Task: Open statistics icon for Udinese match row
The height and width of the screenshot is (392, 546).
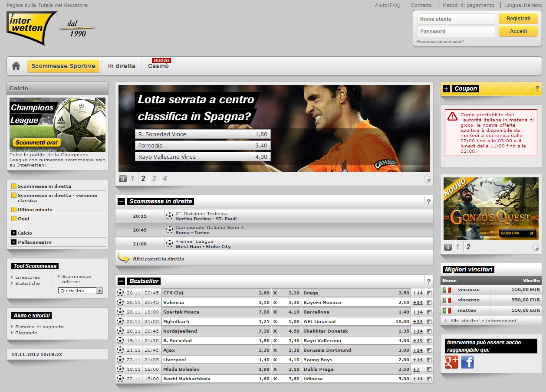Action: tap(429, 379)
